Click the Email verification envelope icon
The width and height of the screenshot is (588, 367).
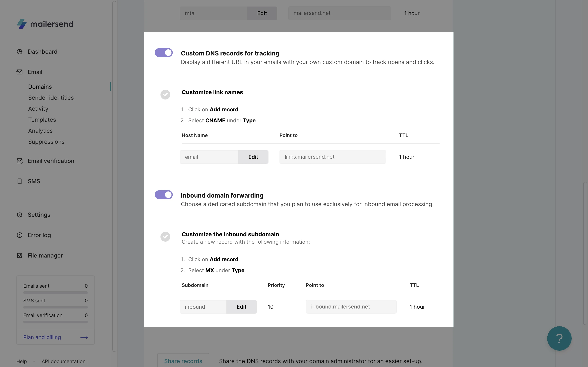[x=19, y=161]
